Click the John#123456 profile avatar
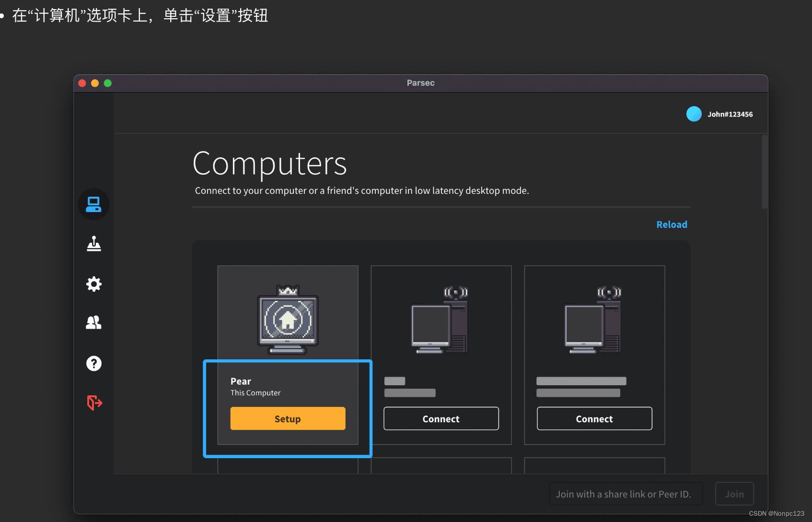 [694, 114]
